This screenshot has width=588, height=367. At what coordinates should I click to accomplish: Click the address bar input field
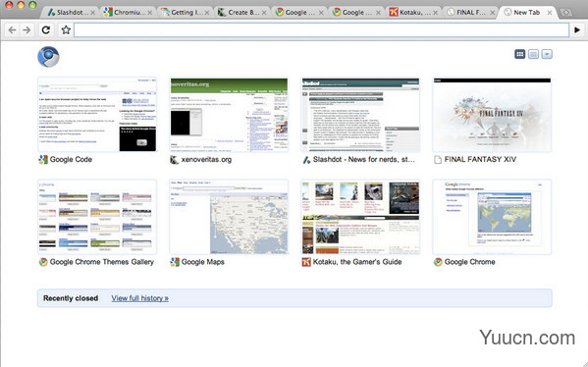pos(321,30)
